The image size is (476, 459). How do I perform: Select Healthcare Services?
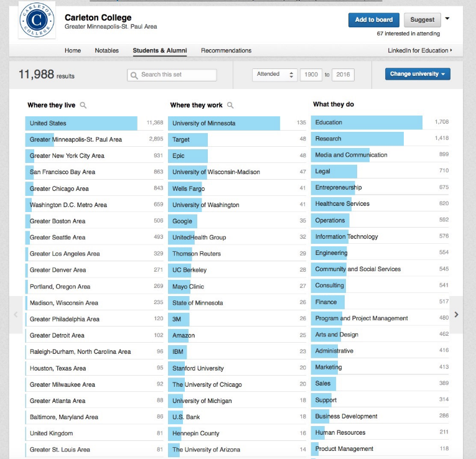(x=380, y=203)
